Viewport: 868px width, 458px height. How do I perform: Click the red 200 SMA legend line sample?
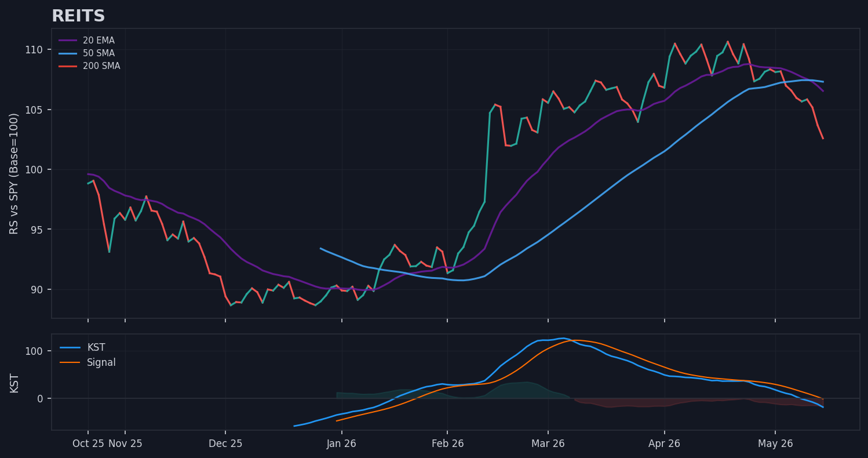coord(68,66)
